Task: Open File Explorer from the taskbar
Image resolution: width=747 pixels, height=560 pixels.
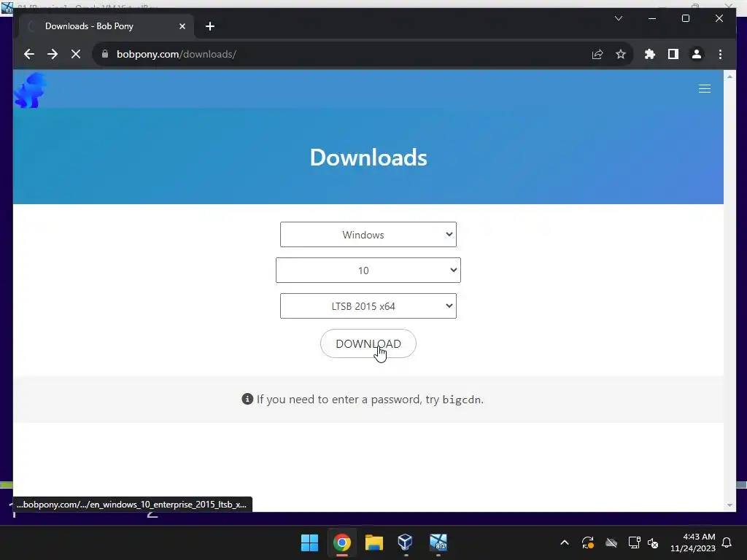Action: coord(374,542)
